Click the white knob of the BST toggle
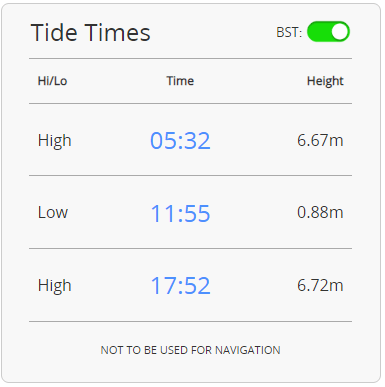Viewport: 385px width, 387px height. click(x=339, y=32)
